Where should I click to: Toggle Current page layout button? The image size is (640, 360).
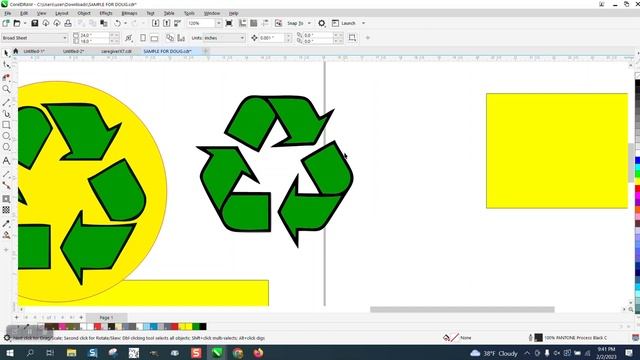181,38
